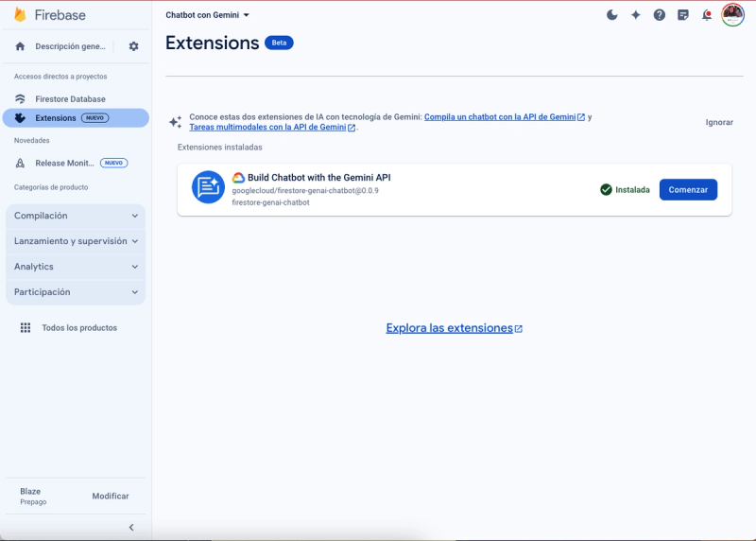Open project settings gear icon
Image resolution: width=756 pixels, height=541 pixels.
point(133,46)
